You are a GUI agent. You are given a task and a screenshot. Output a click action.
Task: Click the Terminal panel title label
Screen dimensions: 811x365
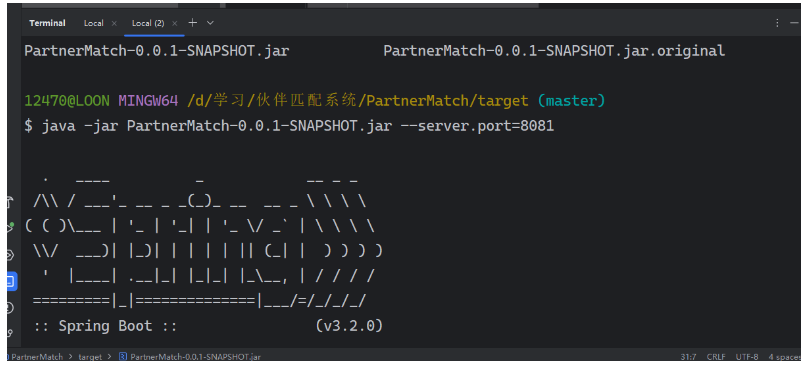click(x=47, y=23)
